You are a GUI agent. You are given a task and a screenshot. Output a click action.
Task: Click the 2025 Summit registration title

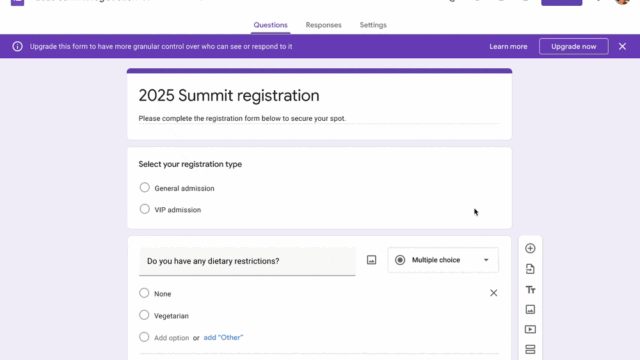point(229,96)
